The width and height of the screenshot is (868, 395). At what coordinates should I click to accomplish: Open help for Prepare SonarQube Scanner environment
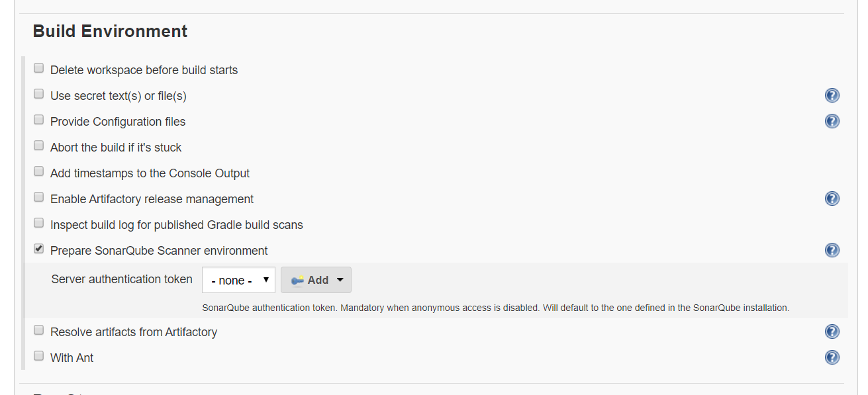pyautogui.click(x=832, y=250)
